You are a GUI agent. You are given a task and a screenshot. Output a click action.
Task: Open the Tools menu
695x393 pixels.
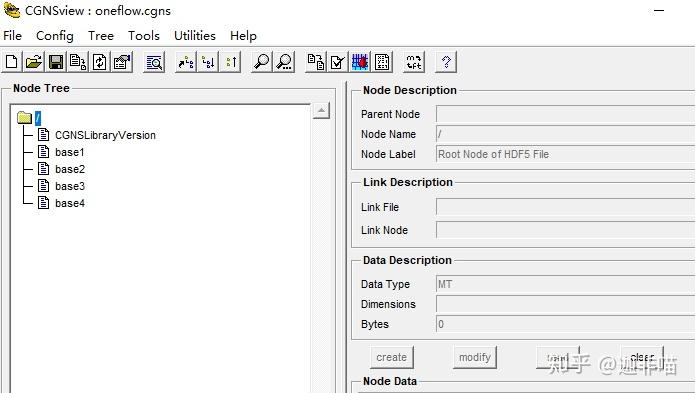coord(144,35)
